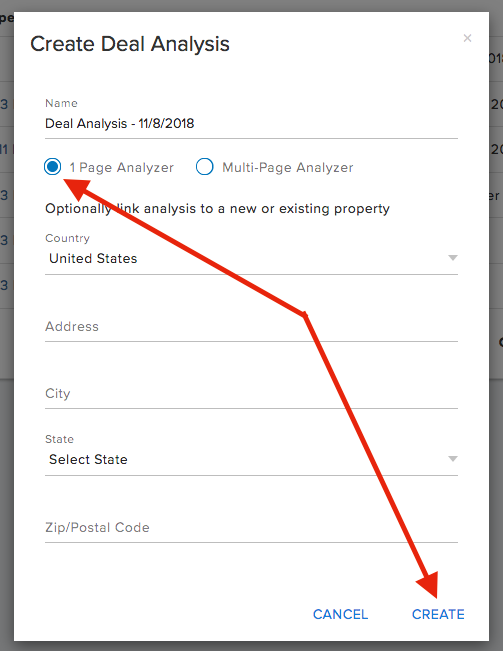Click the '1 Page Analyzer' label text
This screenshot has height=651, width=503.
[121, 167]
